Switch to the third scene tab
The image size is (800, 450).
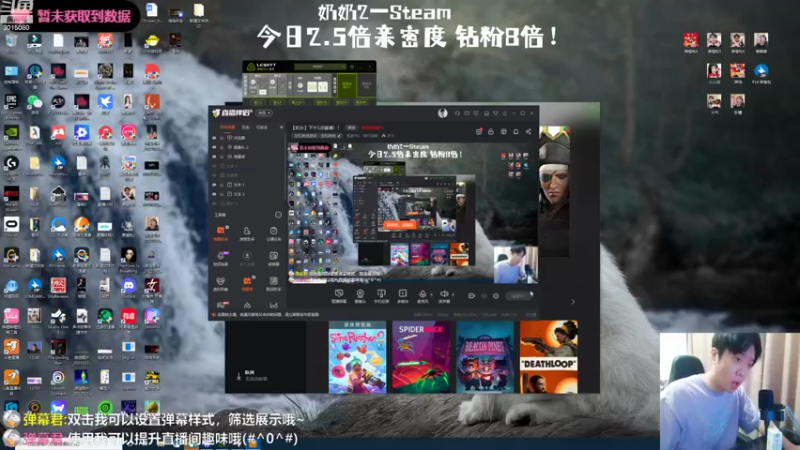click(262, 127)
